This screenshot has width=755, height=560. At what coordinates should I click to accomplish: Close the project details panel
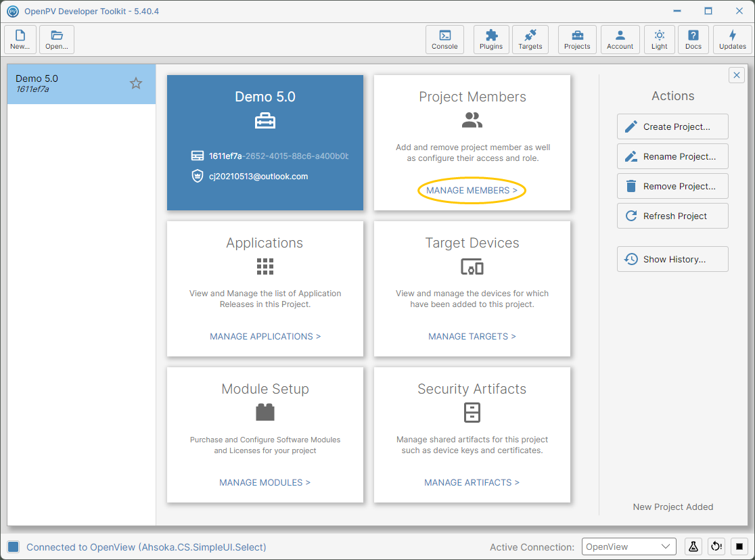pyautogui.click(x=736, y=75)
